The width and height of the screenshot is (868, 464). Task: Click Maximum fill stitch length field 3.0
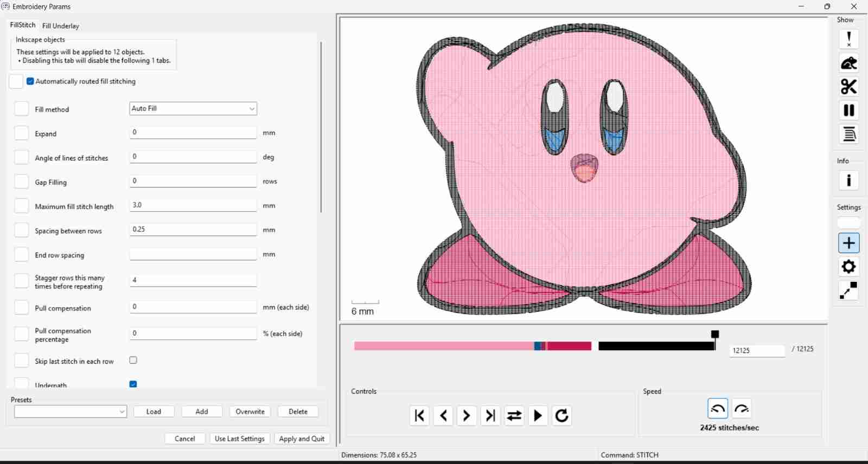pyautogui.click(x=193, y=205)
